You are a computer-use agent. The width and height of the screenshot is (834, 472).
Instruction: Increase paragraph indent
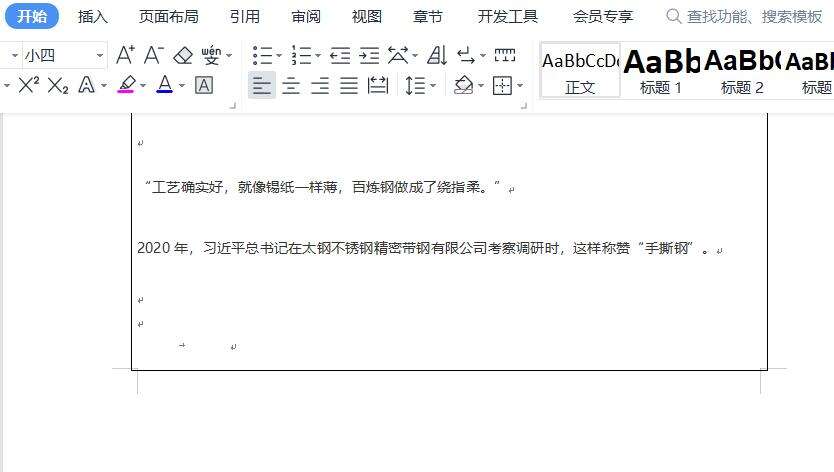369,55
